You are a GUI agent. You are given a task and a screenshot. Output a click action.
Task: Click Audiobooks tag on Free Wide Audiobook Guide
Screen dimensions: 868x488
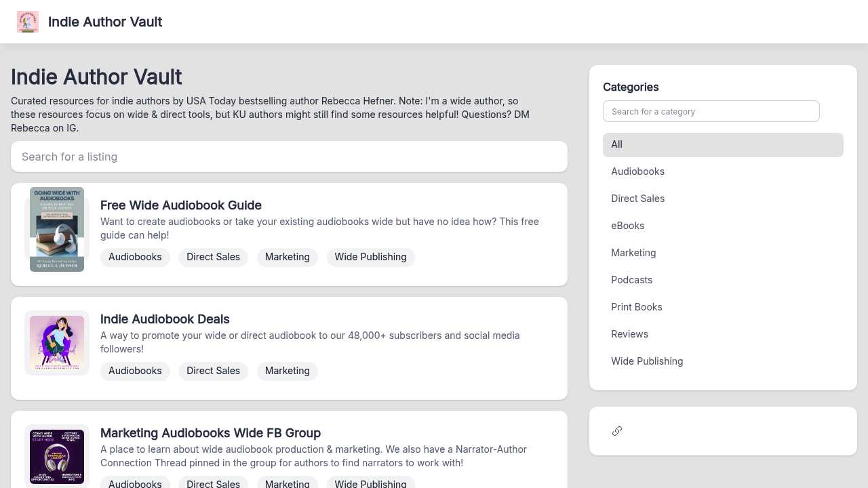pyautogui.click(x=135, y=257)
